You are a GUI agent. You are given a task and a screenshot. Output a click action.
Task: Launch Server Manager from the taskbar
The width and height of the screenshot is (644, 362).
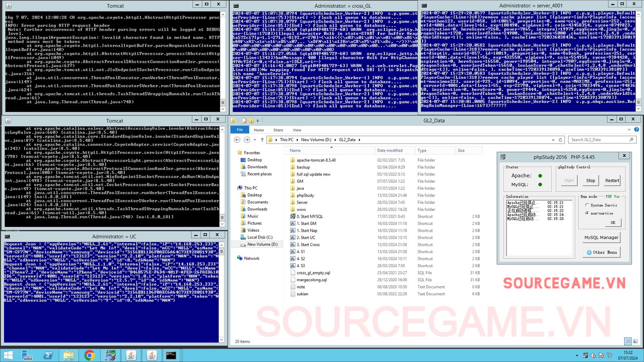coord(27,355)
